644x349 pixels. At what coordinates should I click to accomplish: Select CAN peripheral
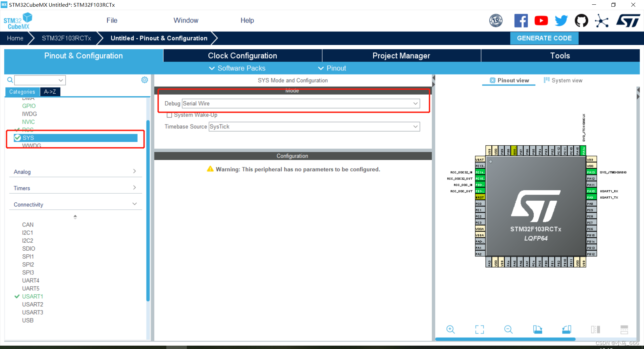[x=28, y=225]
